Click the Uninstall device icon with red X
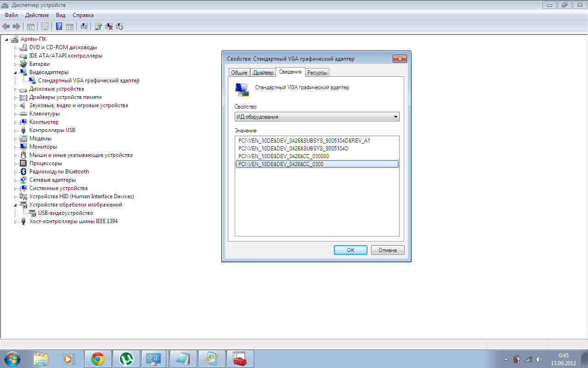 (109, 26)
